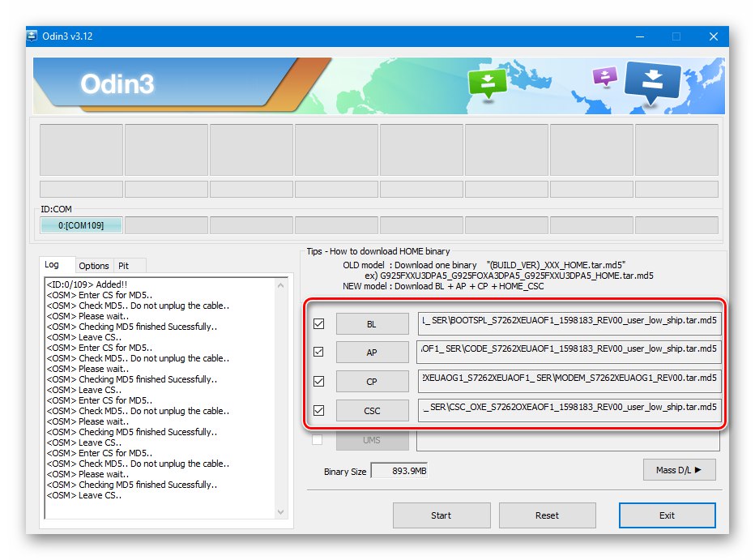Click the Odin3 v3.12 window title text
The image size is (755, 560).
(x=67, y=36)
